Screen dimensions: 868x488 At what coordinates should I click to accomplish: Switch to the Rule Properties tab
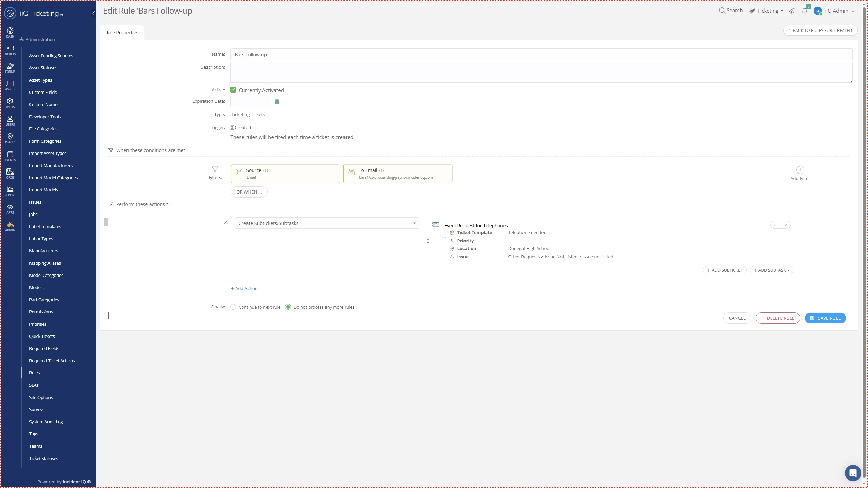pyautogui.click(x=122, y=33)
